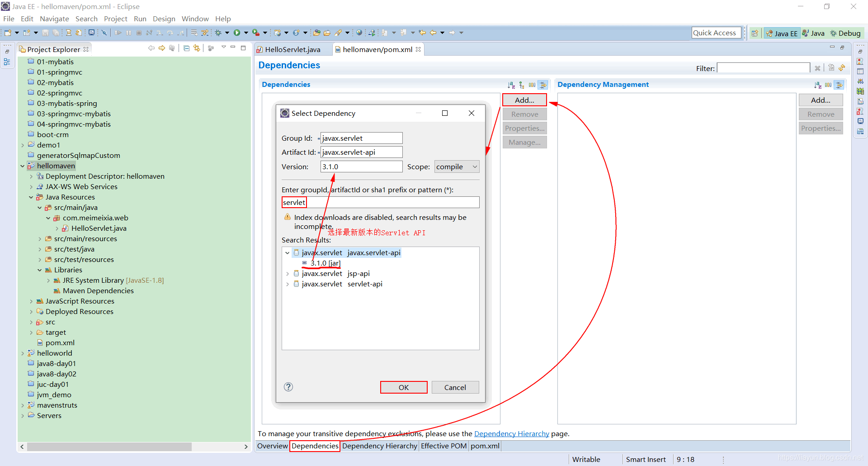Switch to the Effective POM tab
The image size is (868, 466).
[443, 446]
